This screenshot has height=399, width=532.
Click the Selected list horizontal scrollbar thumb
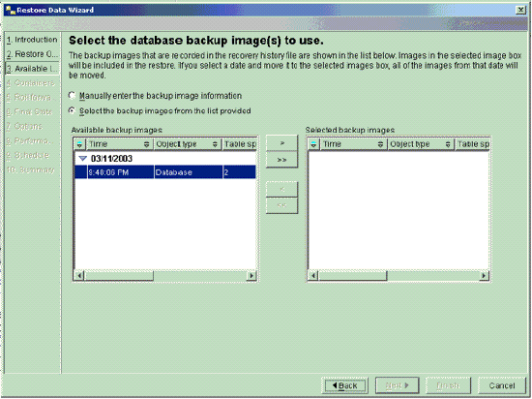[353, 275]
